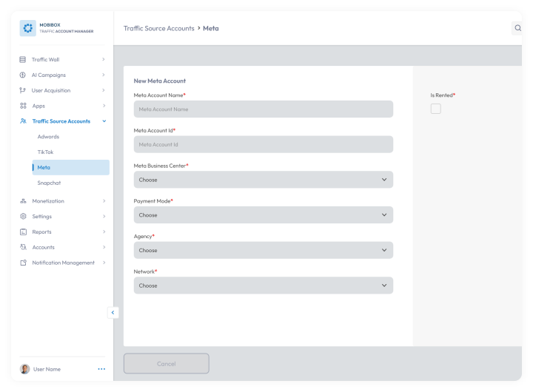This screenshot has width=533, height=392.
Task: Click the Mobibox logo icon
Action: pos(28,28)
